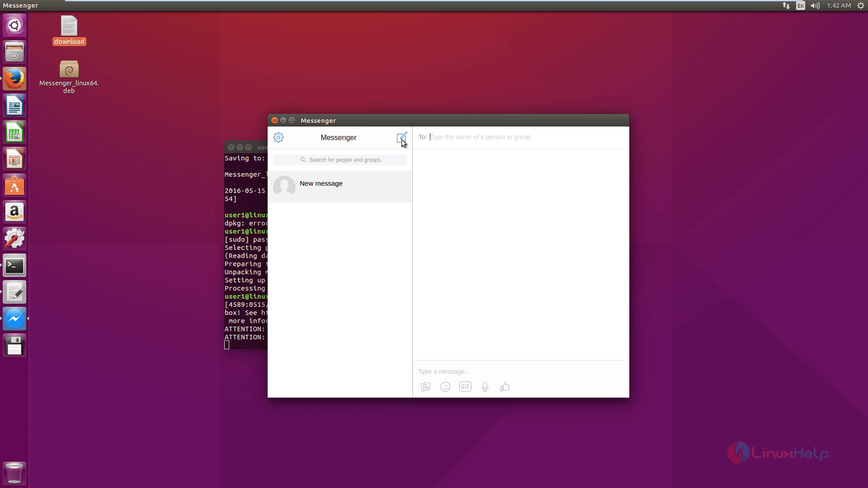
Task: Click the compose new message icon
Action: coord(401,137)
